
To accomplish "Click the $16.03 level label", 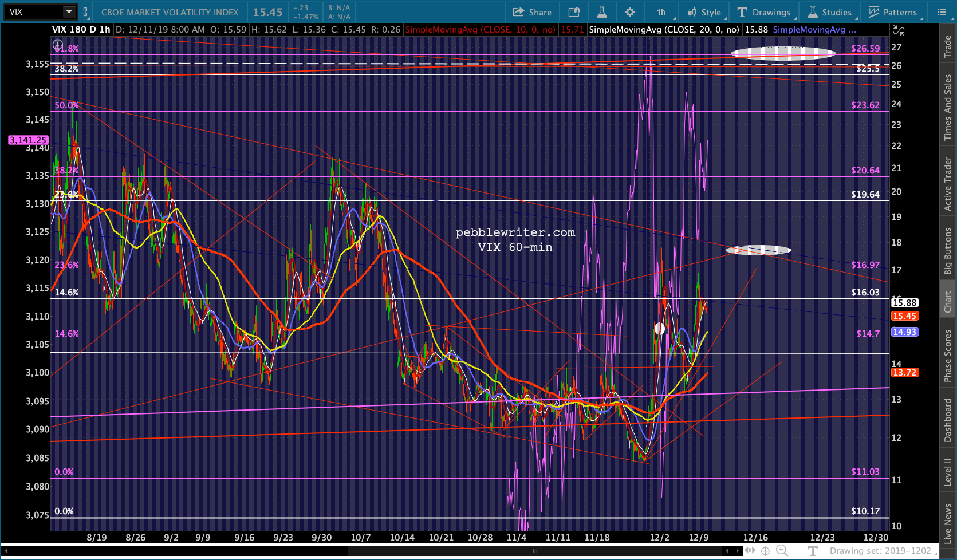I will (865, 293).
